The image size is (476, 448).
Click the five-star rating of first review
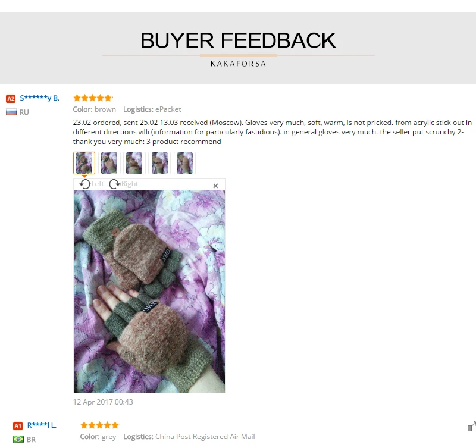[93, 98]
